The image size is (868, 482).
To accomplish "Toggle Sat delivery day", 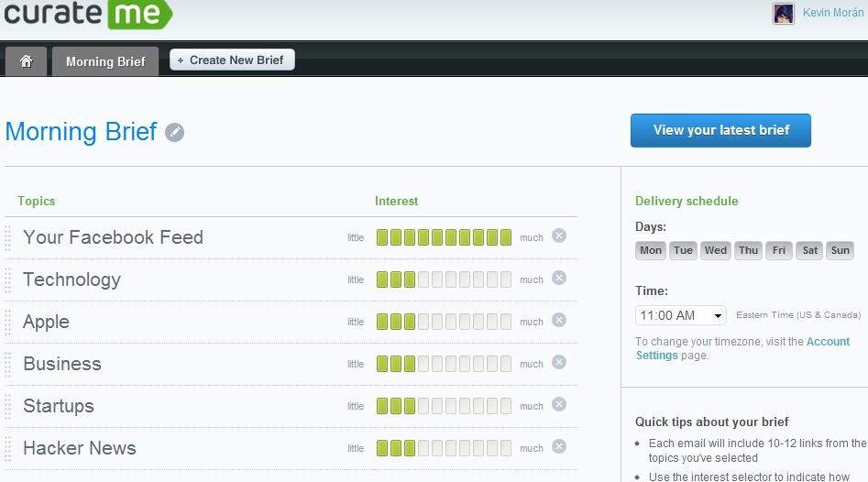I will pos(809,250).
